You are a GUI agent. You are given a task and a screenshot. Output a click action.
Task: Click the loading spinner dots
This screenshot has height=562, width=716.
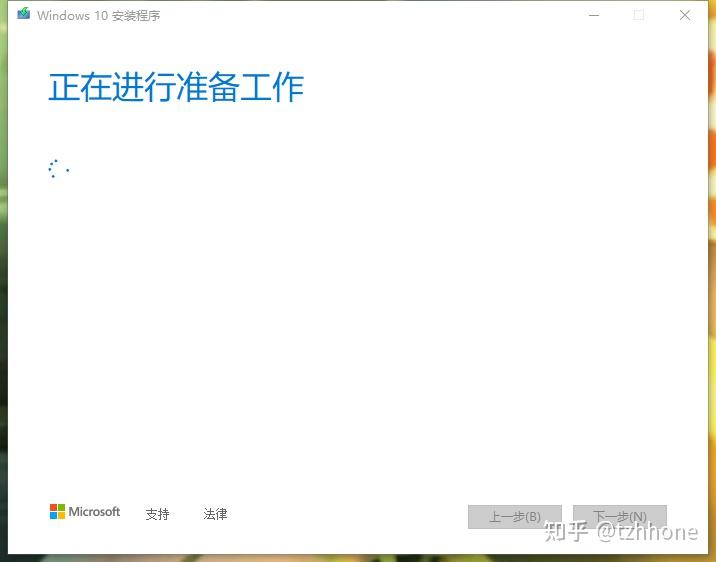click(59, 168)
